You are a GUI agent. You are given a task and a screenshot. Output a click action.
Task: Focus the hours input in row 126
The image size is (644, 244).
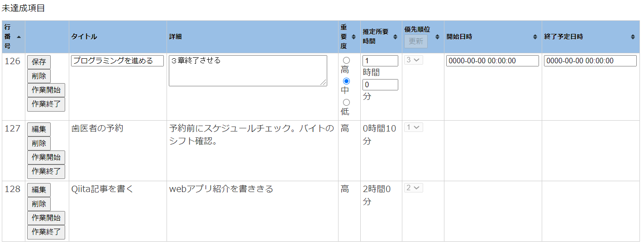pyautogui.click(x=380, y=61)
